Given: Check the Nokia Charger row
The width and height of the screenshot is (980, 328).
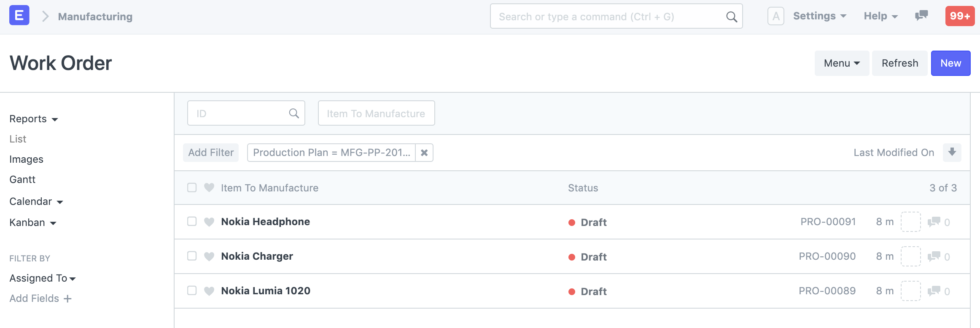Looking at the screenshot, I should [192, 256].
